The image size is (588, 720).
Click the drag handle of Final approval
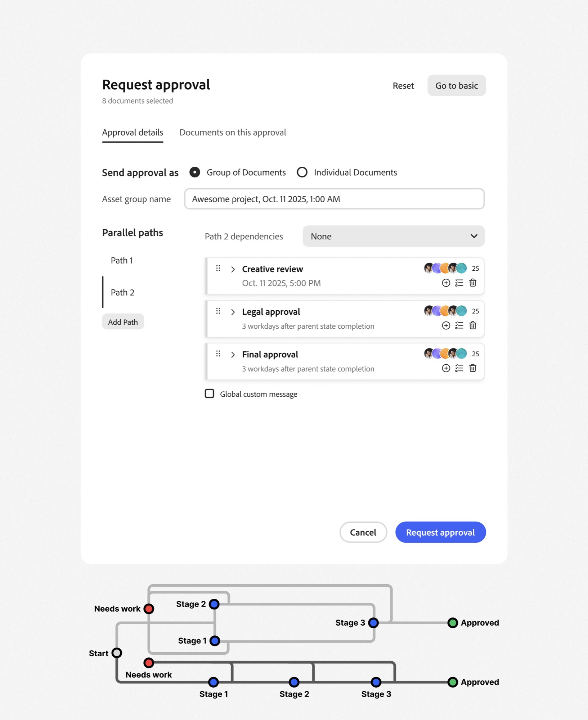218,354
